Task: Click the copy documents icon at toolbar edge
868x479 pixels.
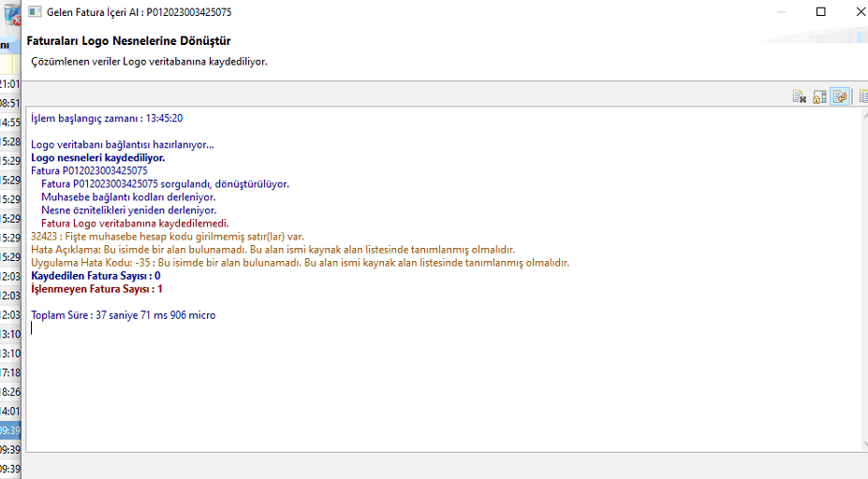Action: 862,96
